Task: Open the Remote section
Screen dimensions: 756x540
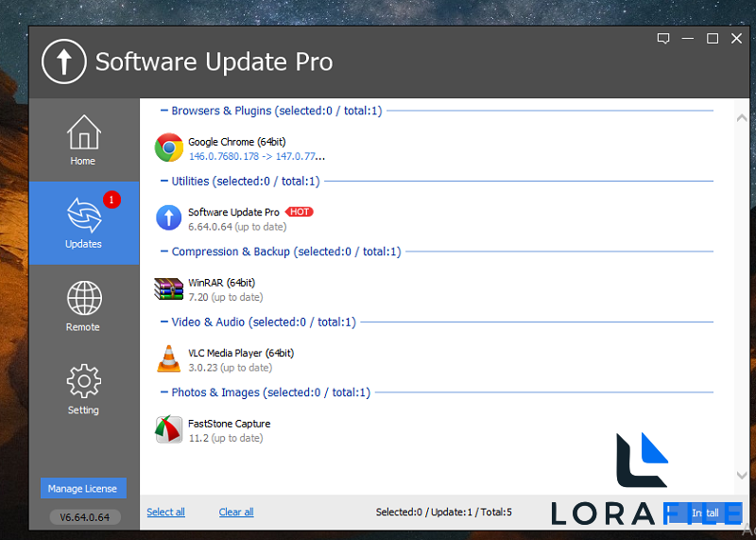Action: pyautogui.click(x=84, y=306)
